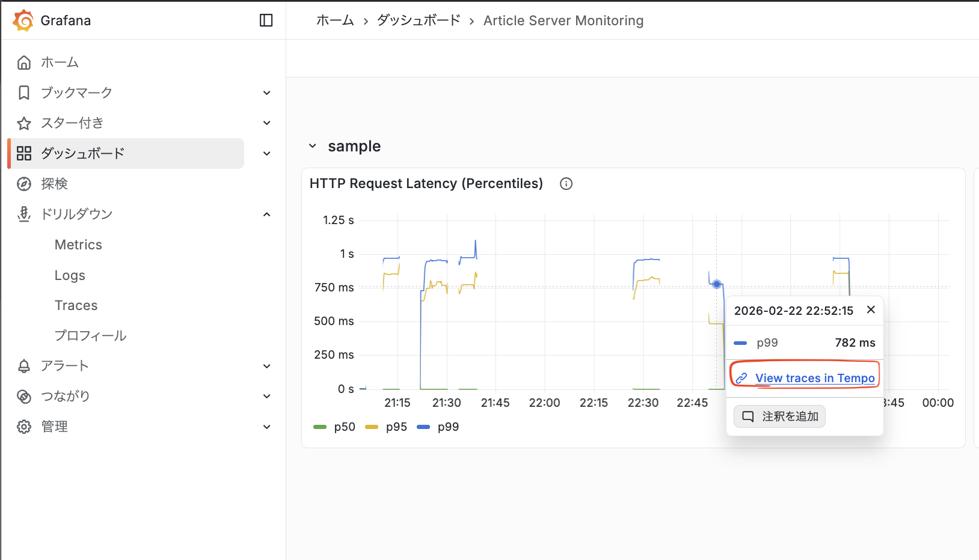This screenshot has height=560, width=979.
Task: Click the ドリルダウン drilldown icon
Action: [24, 214]
